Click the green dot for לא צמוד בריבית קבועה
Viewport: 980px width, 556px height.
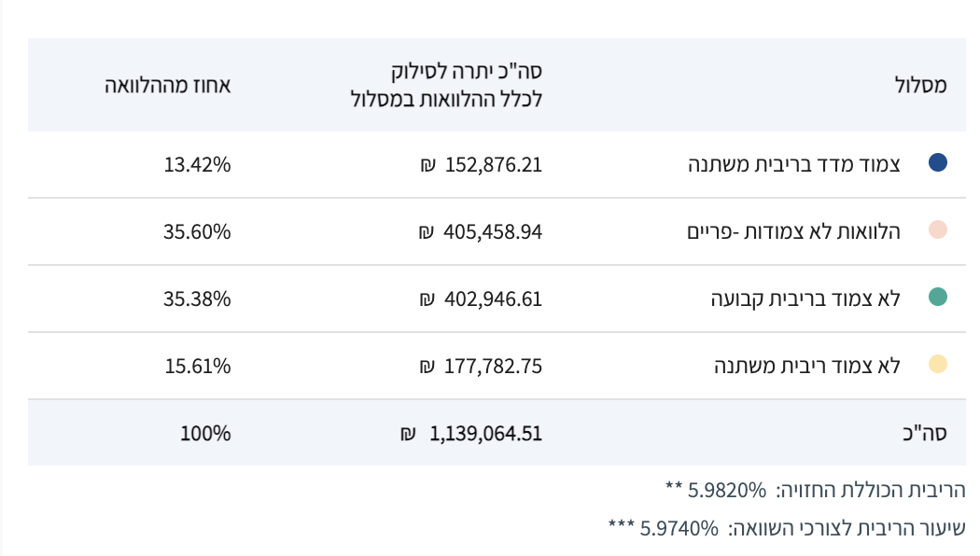[x=938, y=298]
